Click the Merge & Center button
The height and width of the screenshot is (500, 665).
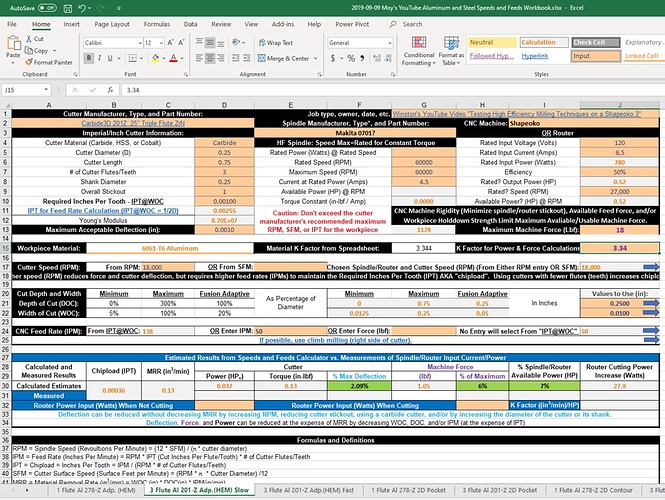[284, 59]
